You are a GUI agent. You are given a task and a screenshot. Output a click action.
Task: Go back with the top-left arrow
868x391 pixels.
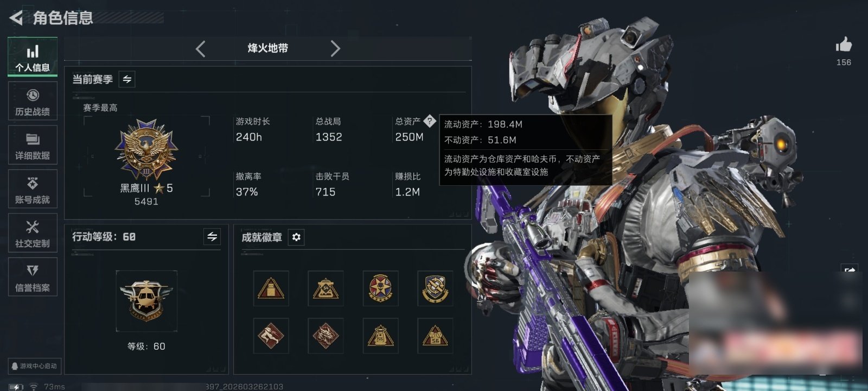point(16,18)
